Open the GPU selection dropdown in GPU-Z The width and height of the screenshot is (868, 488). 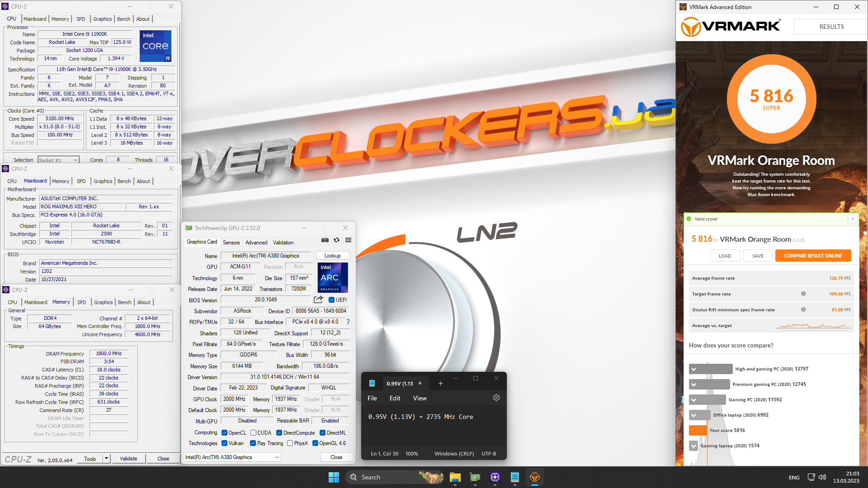click(x=232, y=457)
